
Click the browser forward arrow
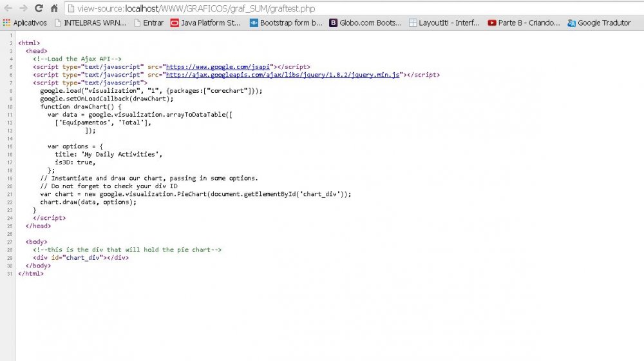point(23,8)
